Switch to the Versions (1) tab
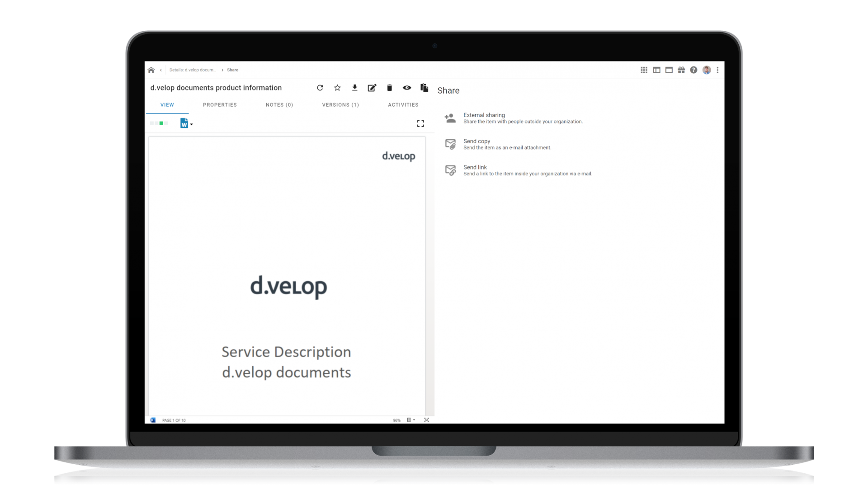This screenshot has height=499, width=868. click(x=340, y=105)
